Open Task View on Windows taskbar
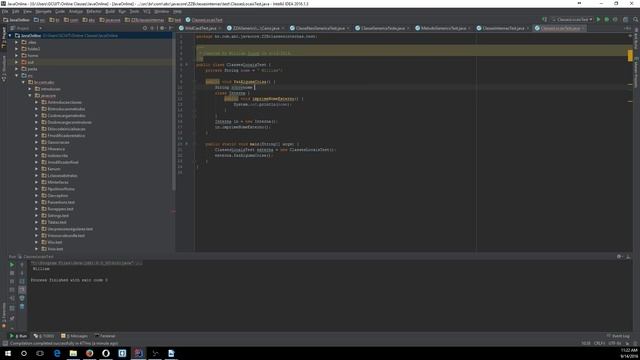The height and width of the screenshot is (360, 640). [40, 353]
